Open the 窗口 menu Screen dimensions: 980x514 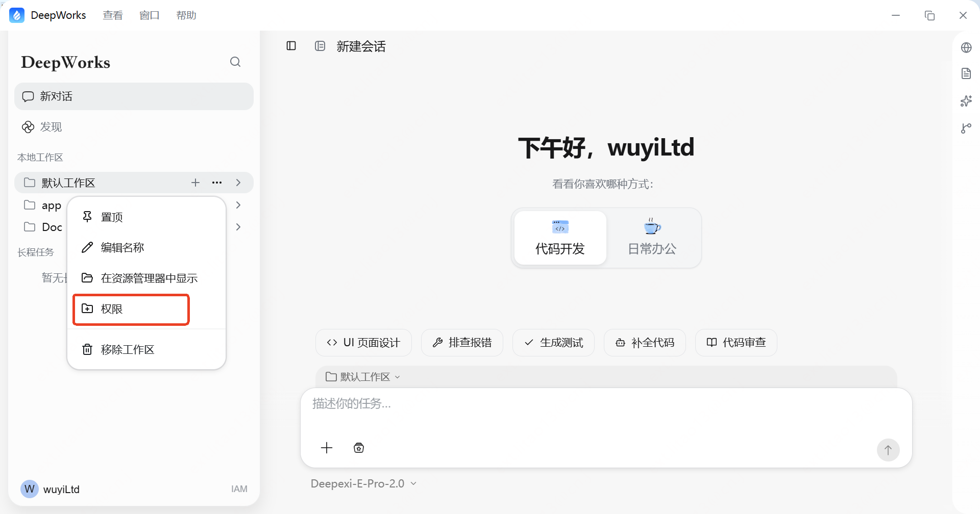point(150,15)
